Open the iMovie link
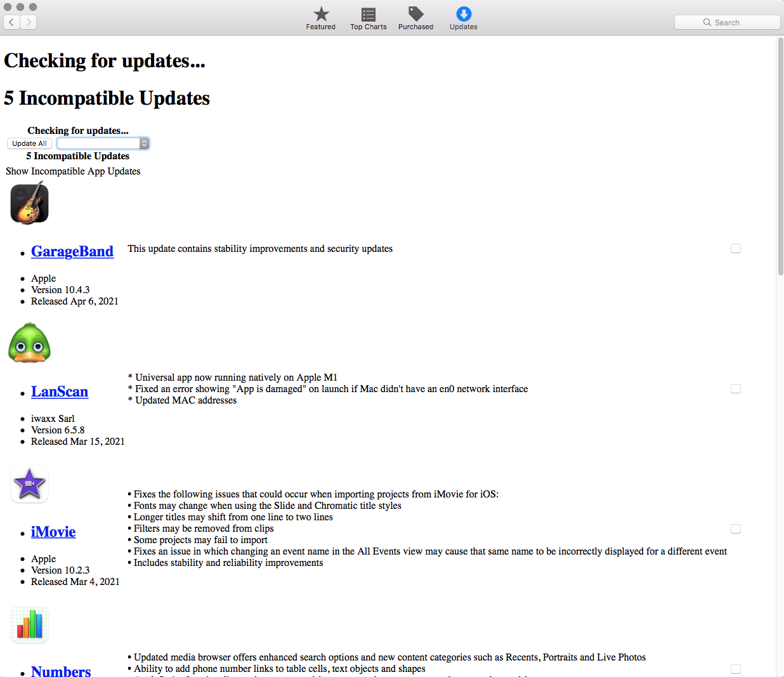This screenshot has height=677, width=784. (x=53, y=532)
